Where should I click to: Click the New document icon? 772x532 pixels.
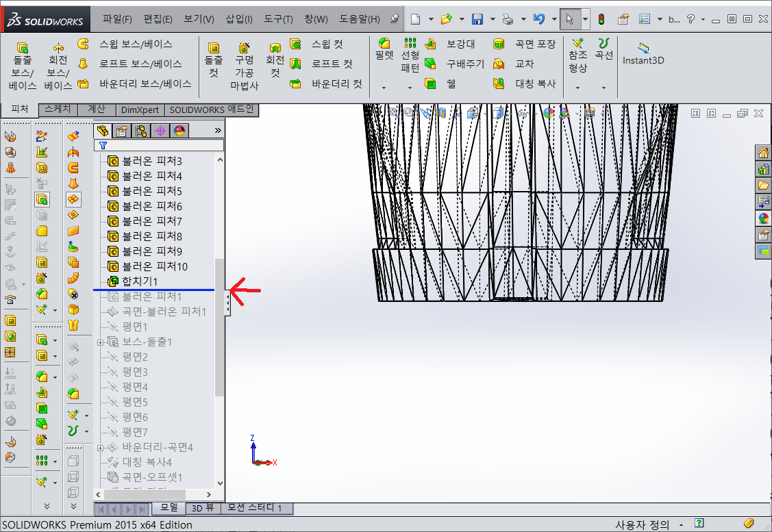click(x=416, y=19)
